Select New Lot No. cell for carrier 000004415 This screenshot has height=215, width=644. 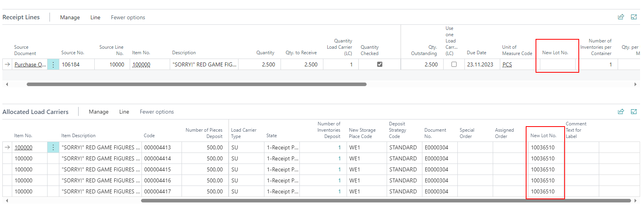(x=545, y=169)
